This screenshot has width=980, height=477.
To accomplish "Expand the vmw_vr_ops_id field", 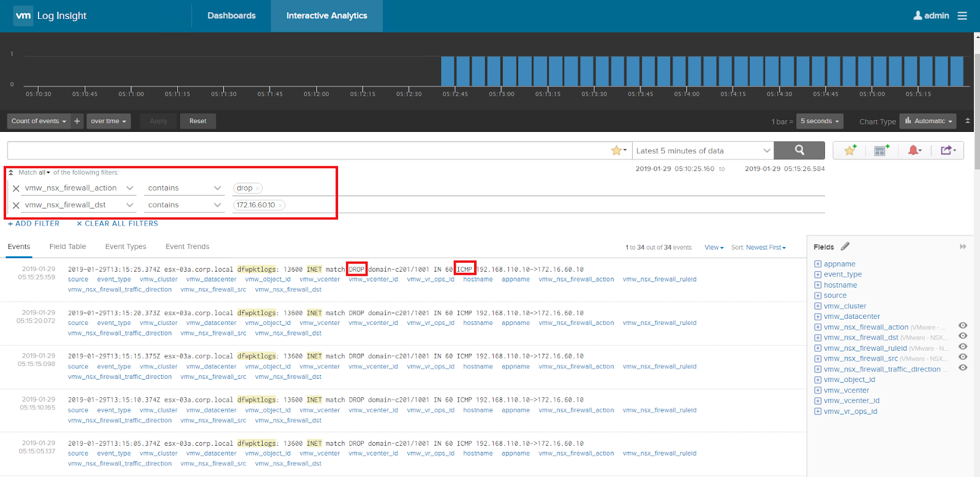I will pyautogui.click(x=818, y=411).
